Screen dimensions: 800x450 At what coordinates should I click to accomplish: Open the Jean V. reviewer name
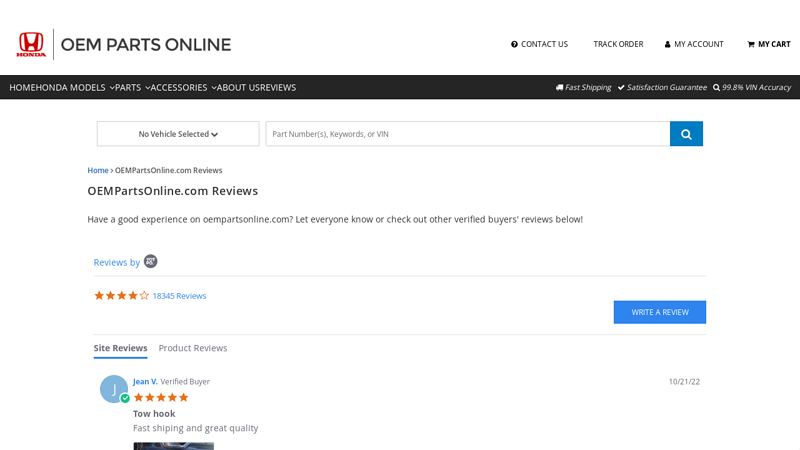tap(145, 382)
